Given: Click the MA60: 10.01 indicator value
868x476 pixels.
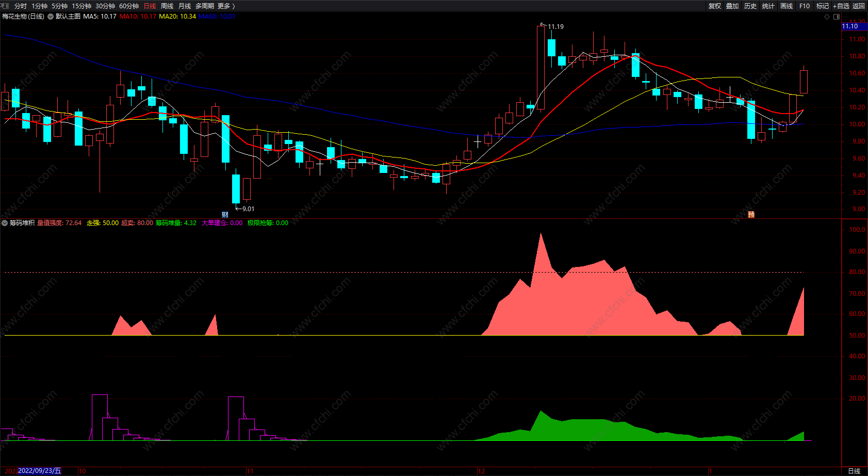Looking at the screenshot, I should tap(217, 17).
